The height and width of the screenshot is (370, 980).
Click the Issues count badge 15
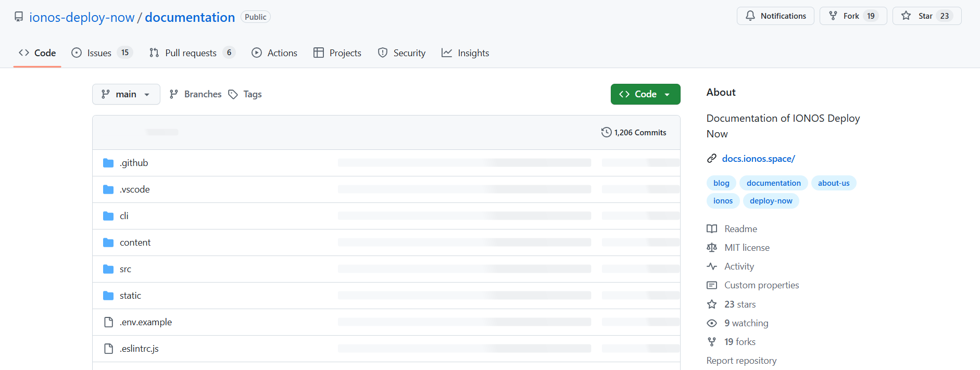pos(125,53)
